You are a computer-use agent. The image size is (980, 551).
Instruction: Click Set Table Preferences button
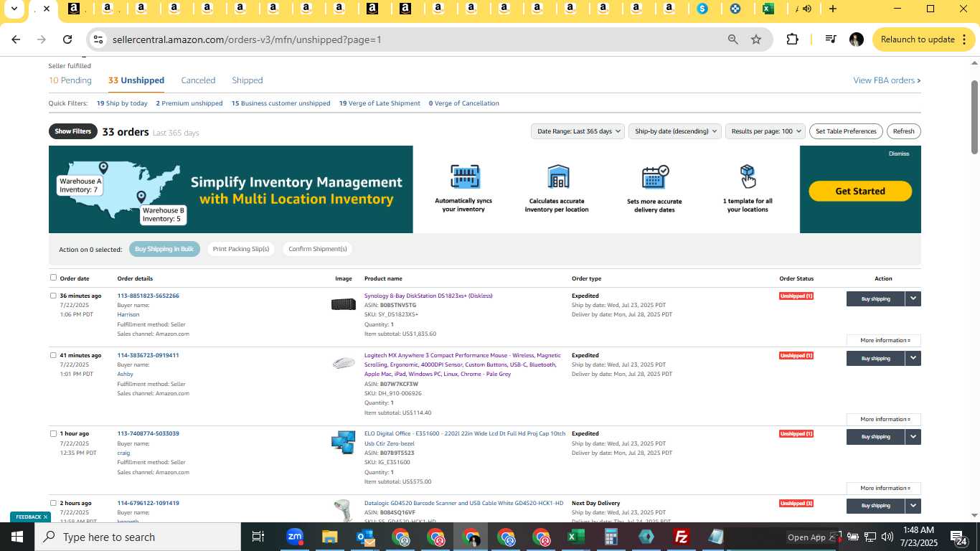tap(846, 131)
